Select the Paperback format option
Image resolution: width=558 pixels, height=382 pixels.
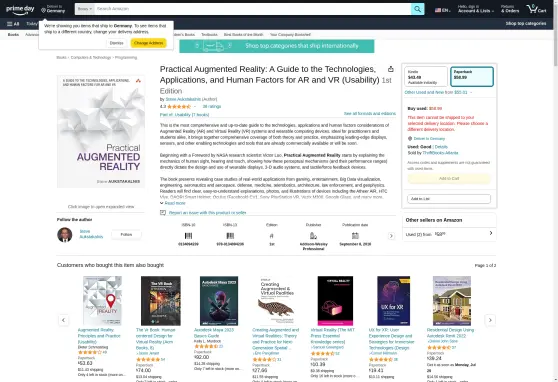(x=472, y=77)
